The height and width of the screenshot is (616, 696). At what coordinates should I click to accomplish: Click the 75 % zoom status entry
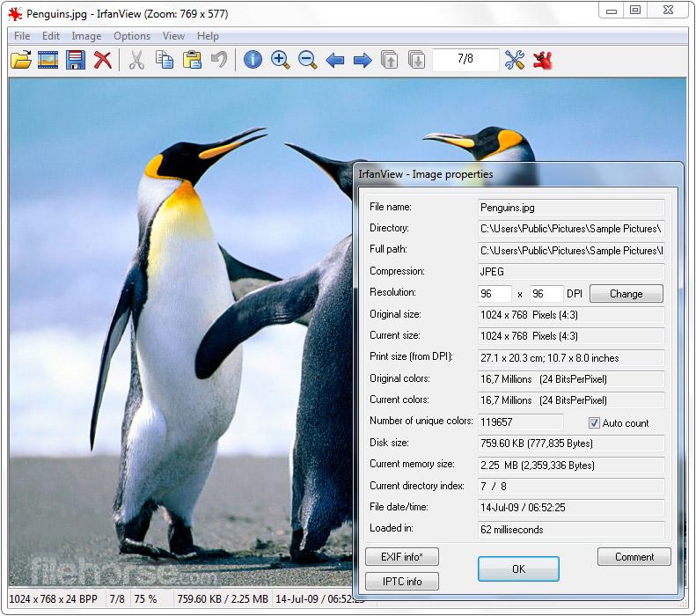pos(145,599)
